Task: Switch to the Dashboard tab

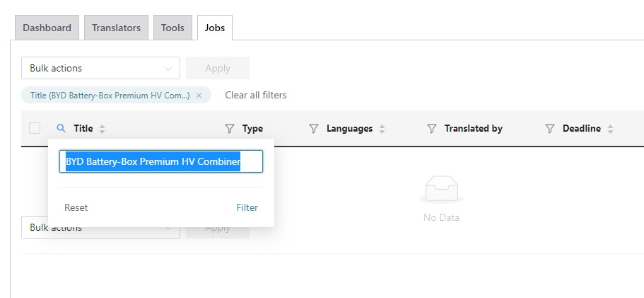Action: pos(47,28)
